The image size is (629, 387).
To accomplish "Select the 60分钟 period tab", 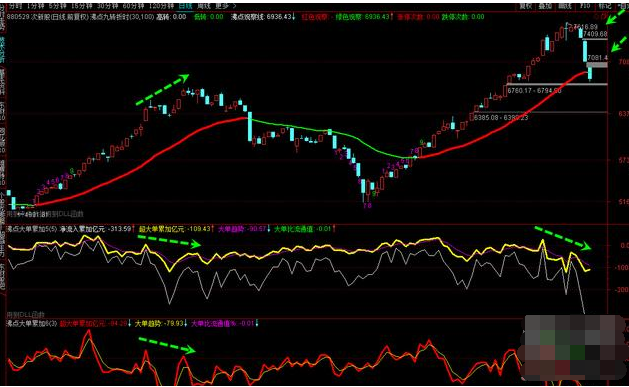I will 134,6.
